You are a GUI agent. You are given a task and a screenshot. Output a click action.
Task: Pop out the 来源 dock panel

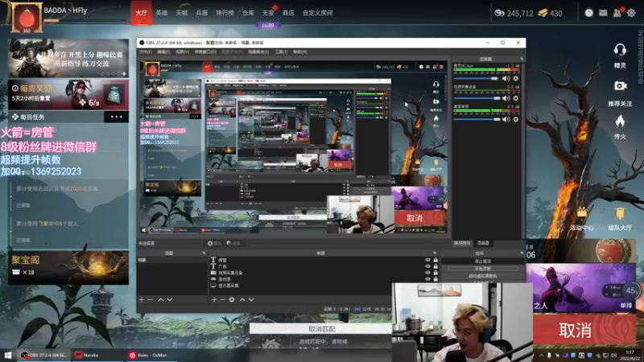pyautogui.click(x=435, y=253)
